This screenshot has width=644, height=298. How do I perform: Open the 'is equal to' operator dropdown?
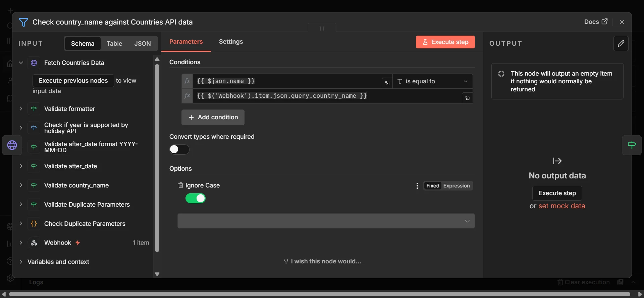[432, 81]
